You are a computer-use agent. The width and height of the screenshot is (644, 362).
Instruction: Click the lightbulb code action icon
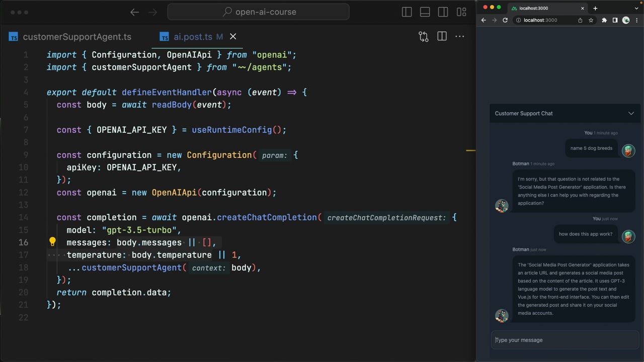(52, 242)
